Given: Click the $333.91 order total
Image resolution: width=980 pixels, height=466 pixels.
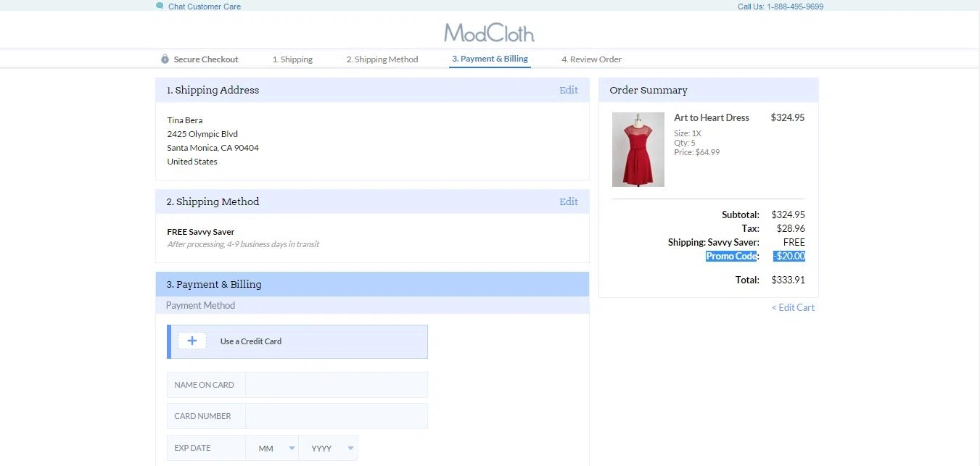Looking at the screenshot, I should (788, 280).
